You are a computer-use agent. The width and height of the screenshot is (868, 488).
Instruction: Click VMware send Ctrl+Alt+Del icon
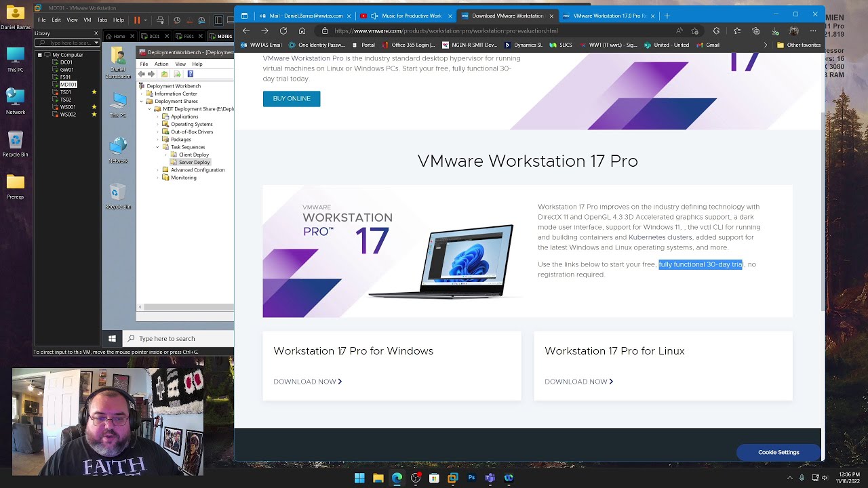point(159,20)
